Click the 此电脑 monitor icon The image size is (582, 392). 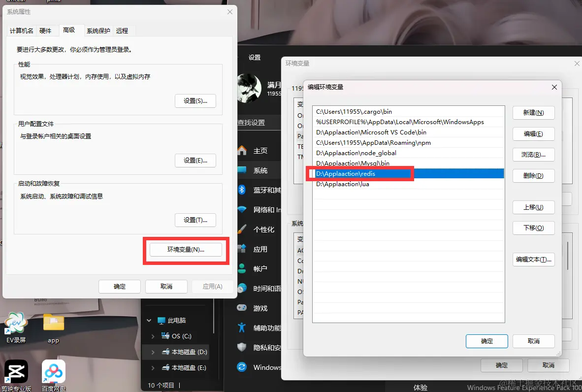coord(161,321)
